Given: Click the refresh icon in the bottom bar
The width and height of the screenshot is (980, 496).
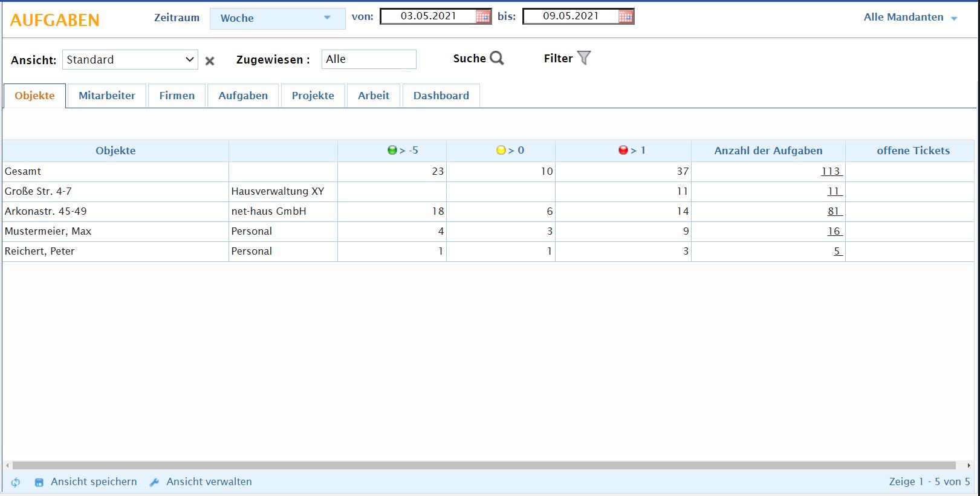Looking at the screenshot, I should [16, 482].
